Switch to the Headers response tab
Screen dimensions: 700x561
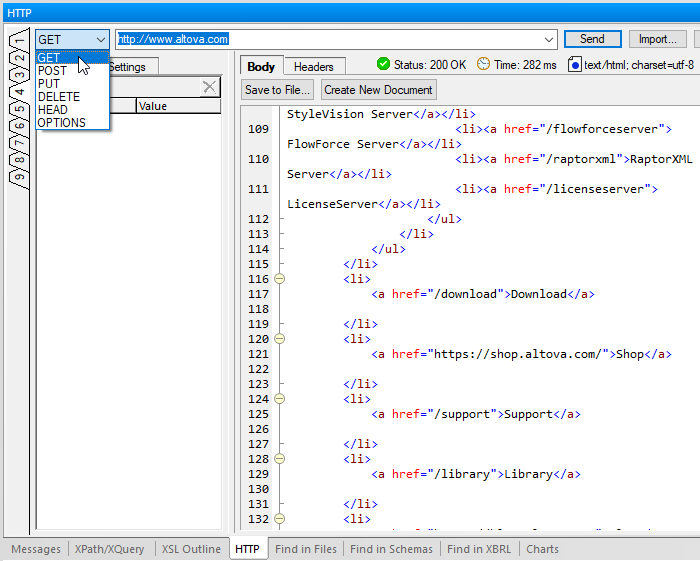tap(314, 67)
